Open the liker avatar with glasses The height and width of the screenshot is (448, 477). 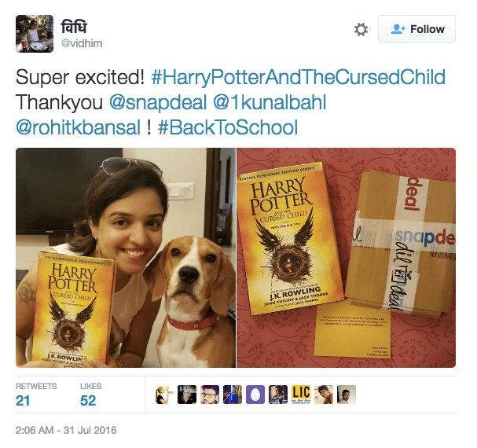[210, 395]
